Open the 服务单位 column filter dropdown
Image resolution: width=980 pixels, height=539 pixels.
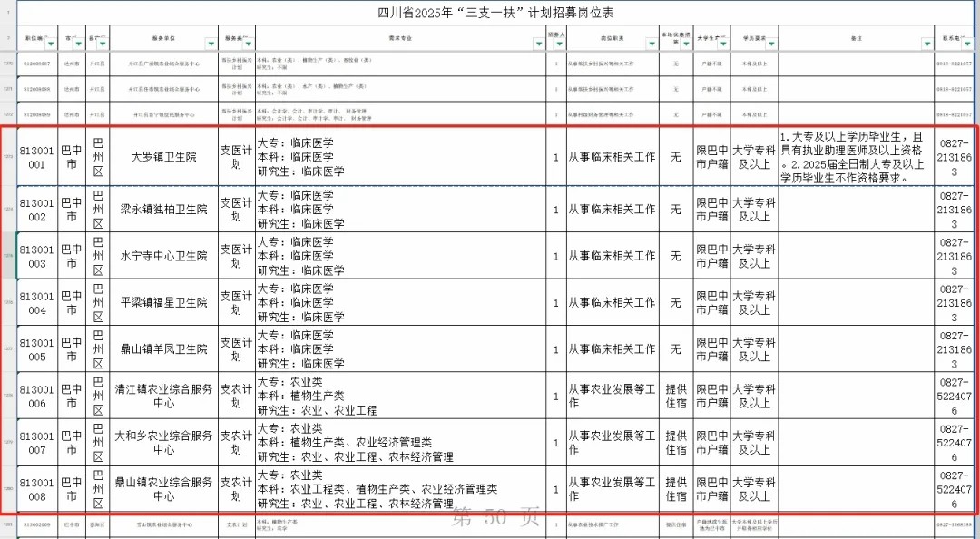point(211,44)
